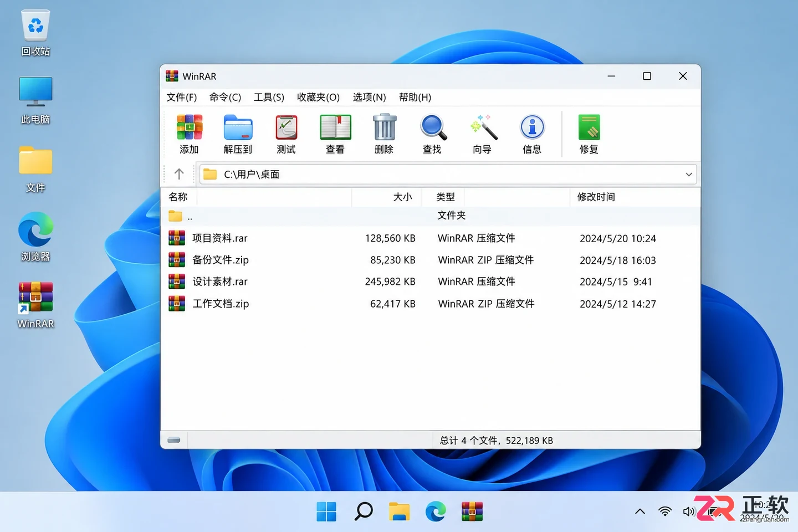Select file name 备份文件.zip

(221, 260)
